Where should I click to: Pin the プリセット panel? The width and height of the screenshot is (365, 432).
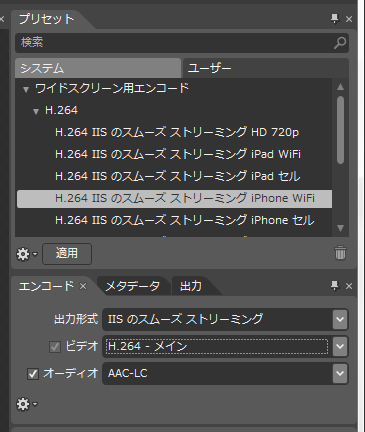pyautogui.click(x=334, y=19)
